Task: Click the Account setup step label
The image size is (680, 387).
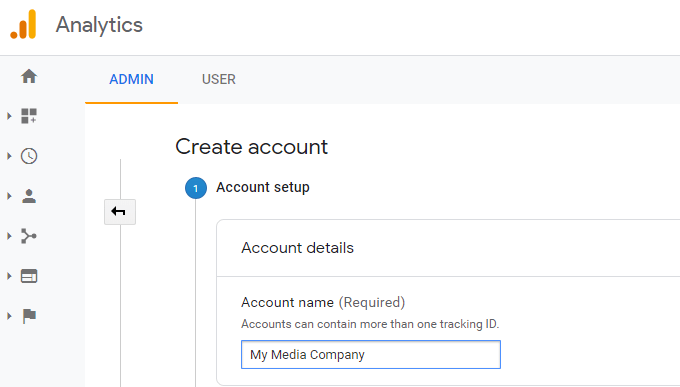Action: coord(263,187)
